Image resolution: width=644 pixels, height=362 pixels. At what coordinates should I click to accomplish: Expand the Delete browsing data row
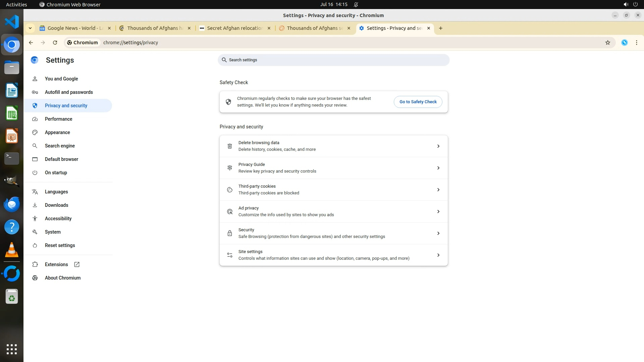pyautogui.click(x=333, y=146)
